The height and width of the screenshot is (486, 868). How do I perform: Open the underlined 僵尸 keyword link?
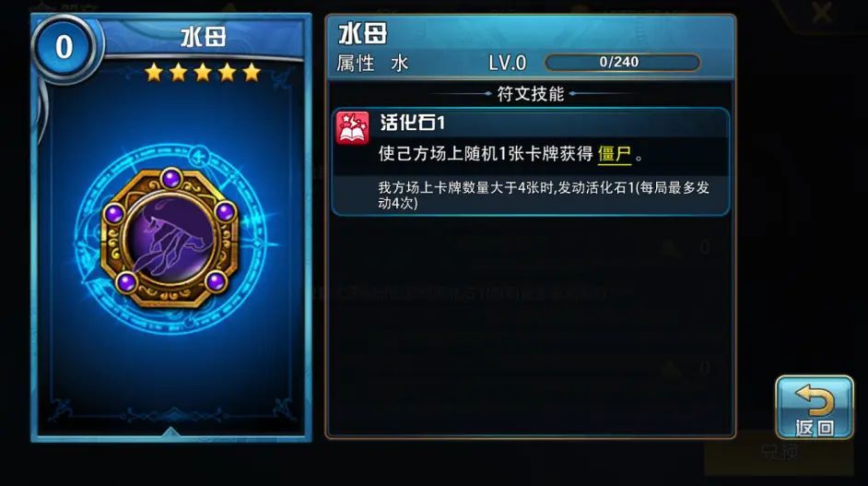(615, 155)
